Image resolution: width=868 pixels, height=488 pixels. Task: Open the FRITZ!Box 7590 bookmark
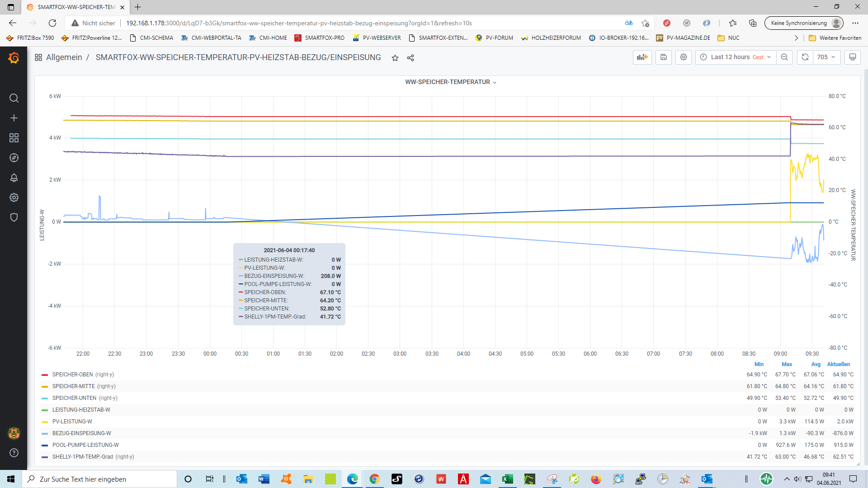30,38
